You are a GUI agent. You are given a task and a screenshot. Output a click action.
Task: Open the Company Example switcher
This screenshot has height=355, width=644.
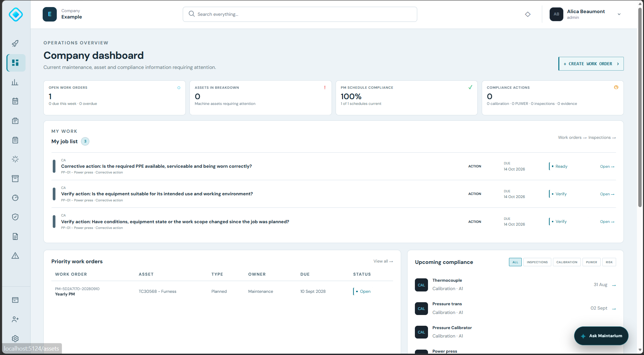[x=62, y=14]
